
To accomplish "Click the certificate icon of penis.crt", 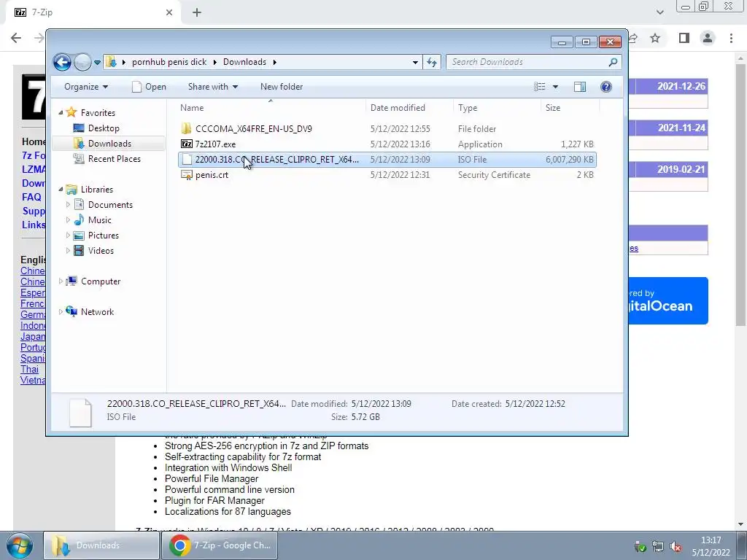I will click(x=187, y=175).
